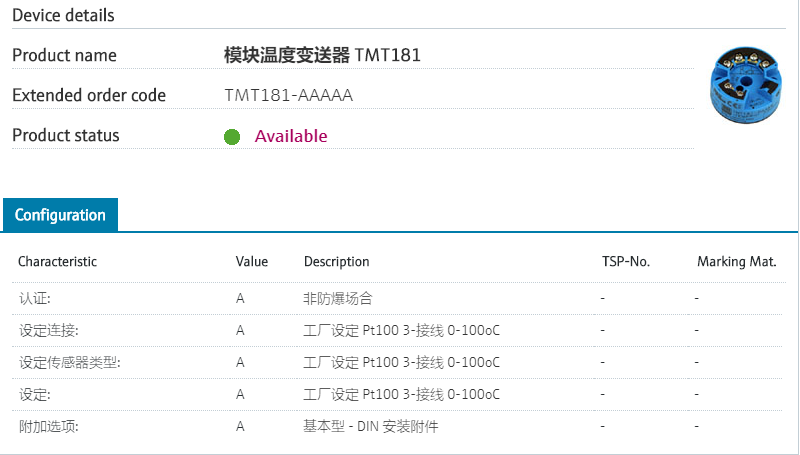Select the 设定连接: characteristic row
Viewport: 800px width, 455px height.
coord(48,330)
